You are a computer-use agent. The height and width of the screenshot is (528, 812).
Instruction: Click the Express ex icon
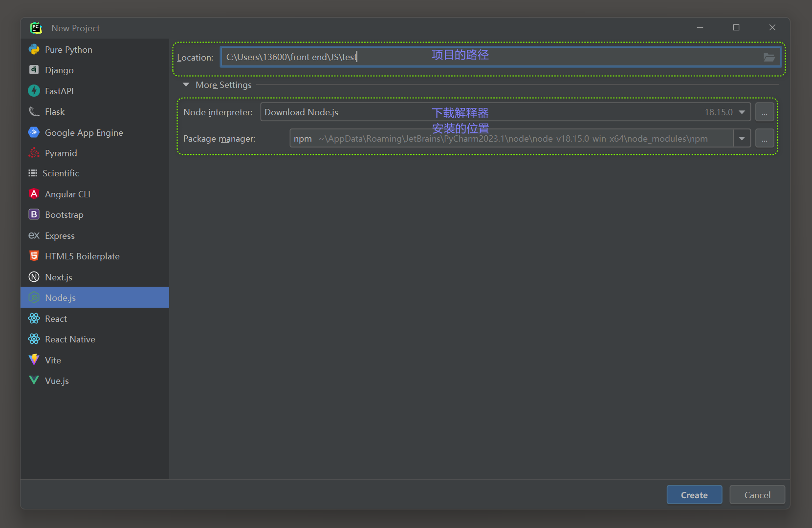[x=34, y=235]
